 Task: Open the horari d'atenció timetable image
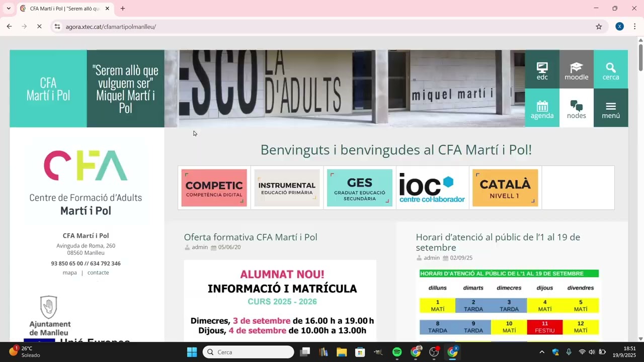point(509,305)
